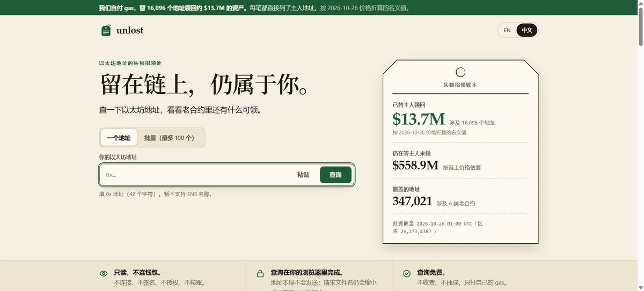
Task: Click the 以太坊地址的失物招领处 tagline
Action: coord(130,63)
